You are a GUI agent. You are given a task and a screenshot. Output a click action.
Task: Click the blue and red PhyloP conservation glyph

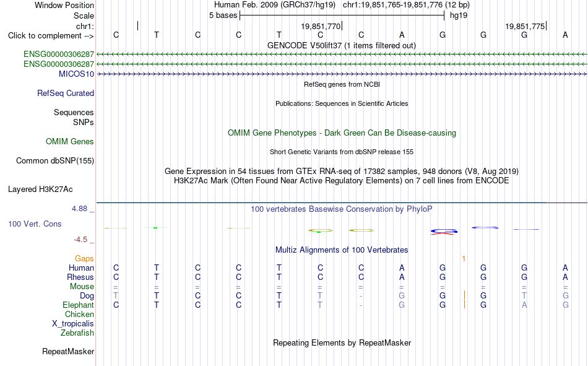click(x=444, y=232)
